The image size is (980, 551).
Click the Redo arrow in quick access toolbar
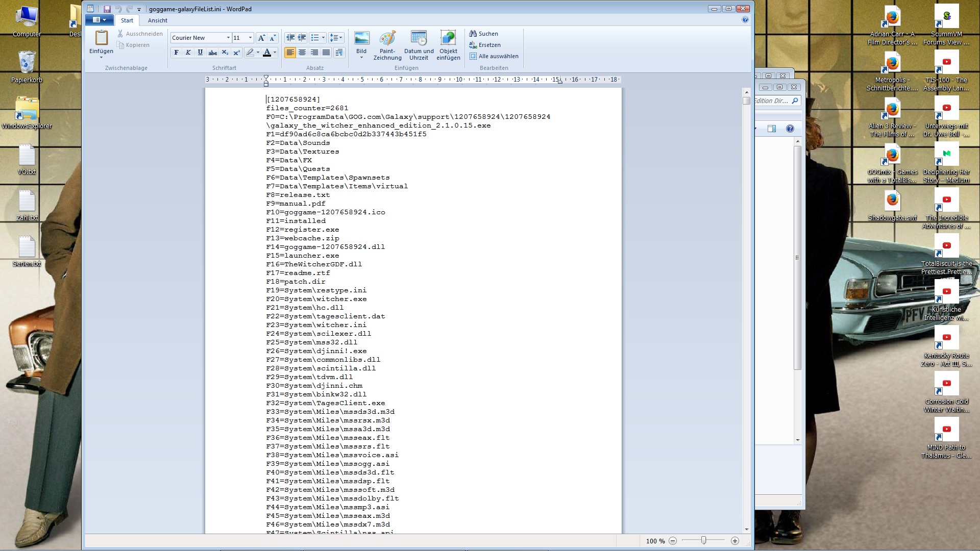129,9
